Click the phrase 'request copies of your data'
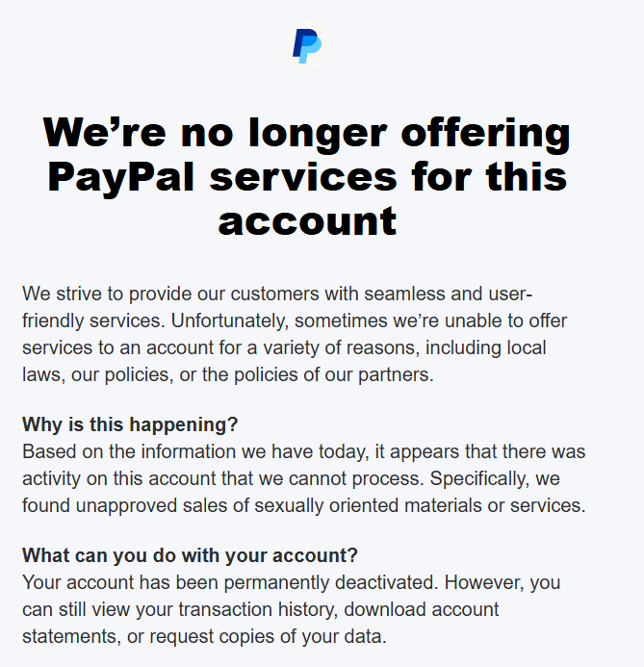 click(267, 637)
